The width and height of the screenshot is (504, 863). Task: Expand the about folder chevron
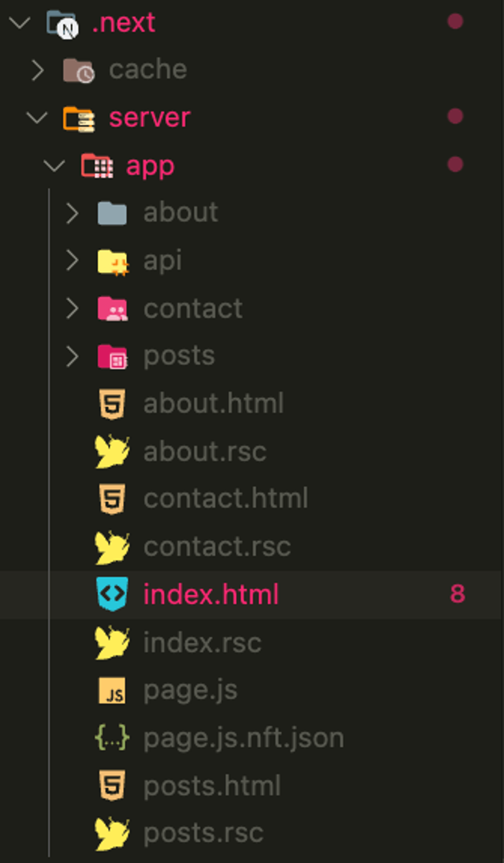[x=72, y=213]
